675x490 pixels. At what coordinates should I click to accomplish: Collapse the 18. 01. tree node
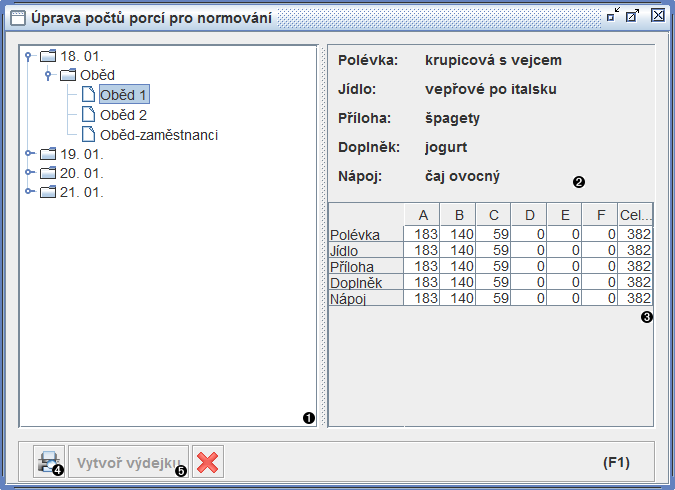click(28, 56)
